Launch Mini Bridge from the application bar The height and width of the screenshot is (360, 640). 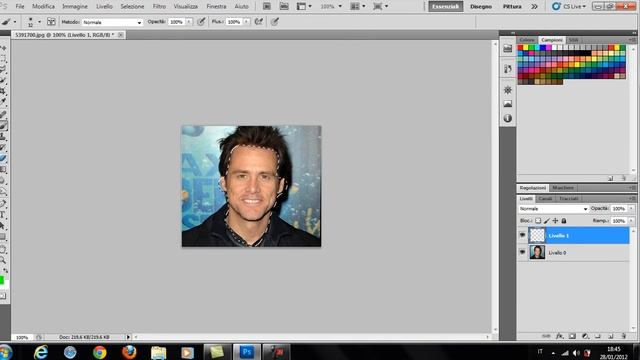tap(284, 6)
